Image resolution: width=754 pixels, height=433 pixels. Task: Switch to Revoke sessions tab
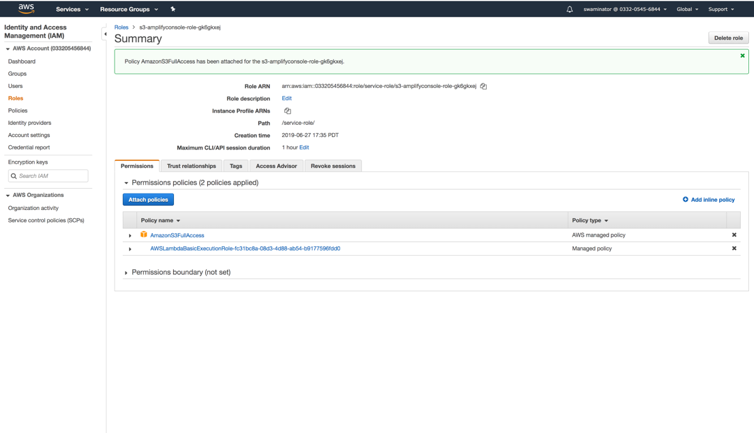333,166
